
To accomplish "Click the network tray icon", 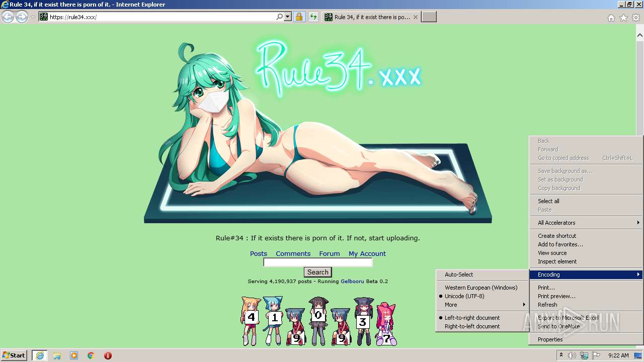I will [x=584, y=355].
